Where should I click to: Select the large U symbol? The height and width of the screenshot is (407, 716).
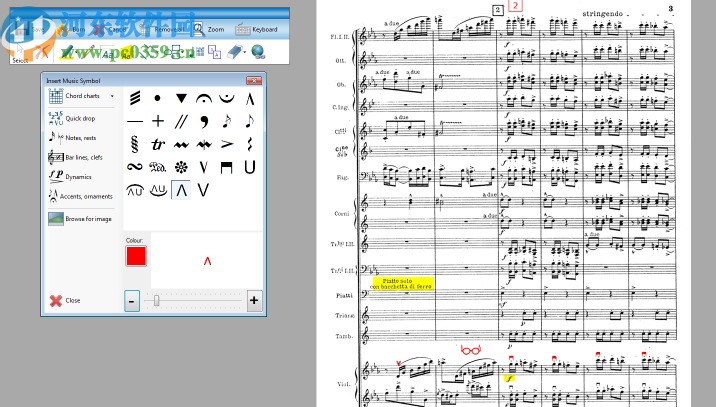[249, 167]
